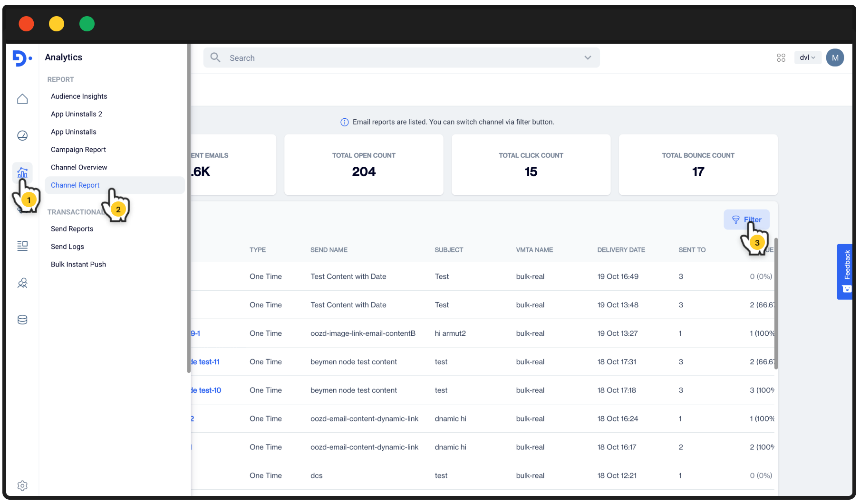Open Audience Insights report
The image size is (860, 504).
click(x=79, y=96)
